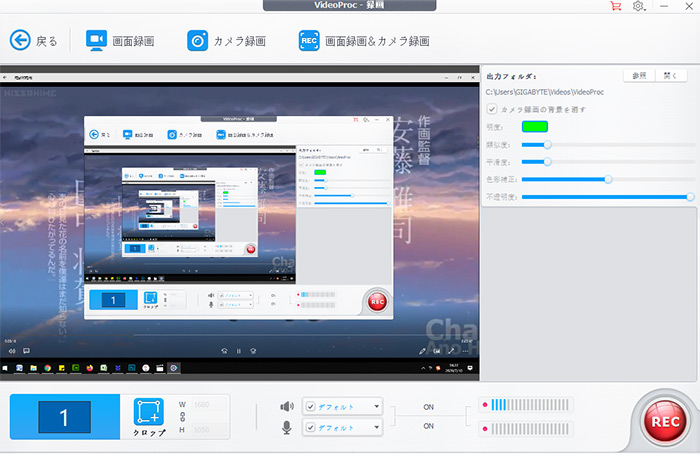700x454 pixels.
Task: Toggle カメラ録画の背景を消す checkbox
Action: (x=492, y=109)
